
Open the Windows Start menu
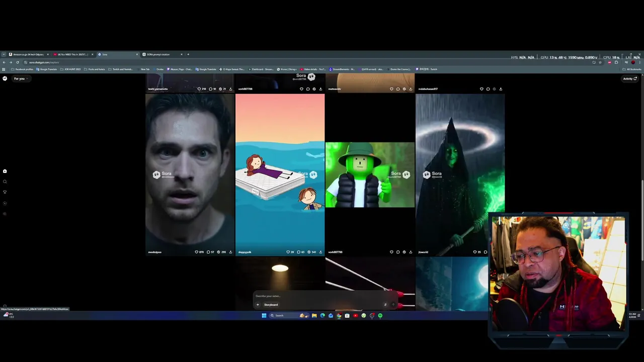(x=264, y=316)
